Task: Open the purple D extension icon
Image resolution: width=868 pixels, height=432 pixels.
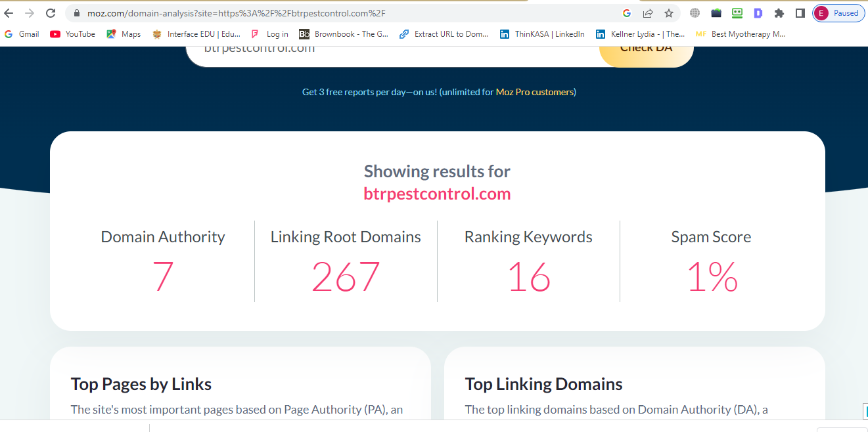Action: coord(758,13)
